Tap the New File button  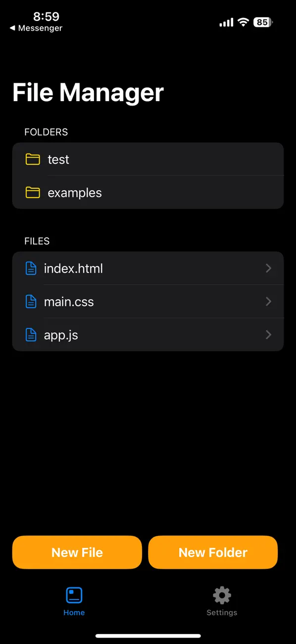coord(77,552)
